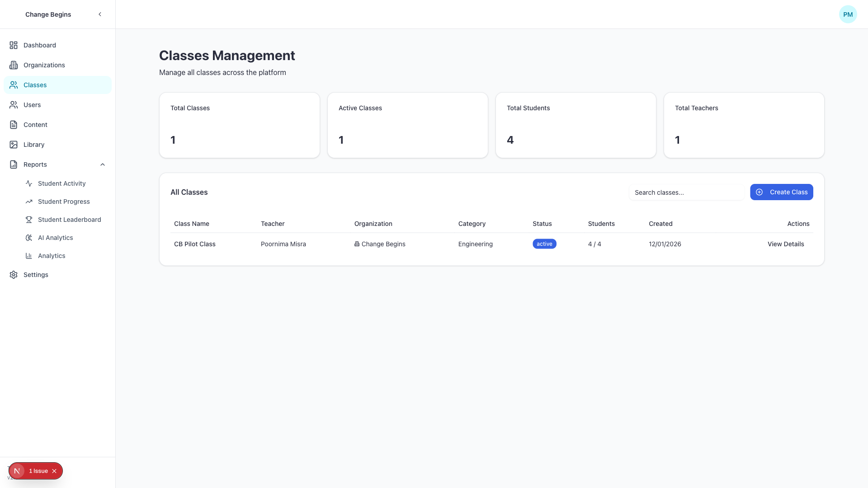Click the Dashboard grid icon

pos(14,45)
